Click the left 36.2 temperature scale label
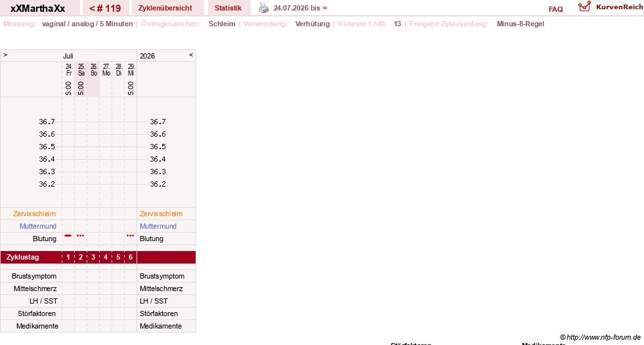This screenshot has height=345, width=644. [47, 184]
